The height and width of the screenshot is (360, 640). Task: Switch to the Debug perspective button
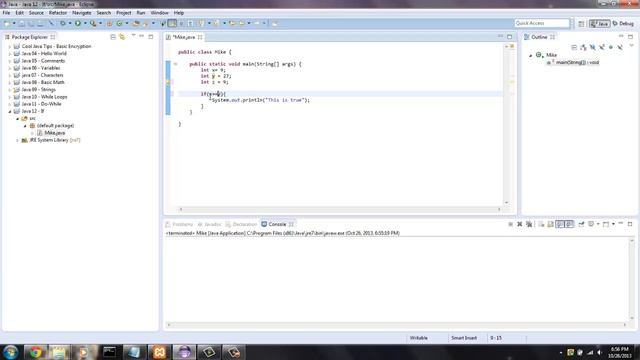tap(623, 24)
